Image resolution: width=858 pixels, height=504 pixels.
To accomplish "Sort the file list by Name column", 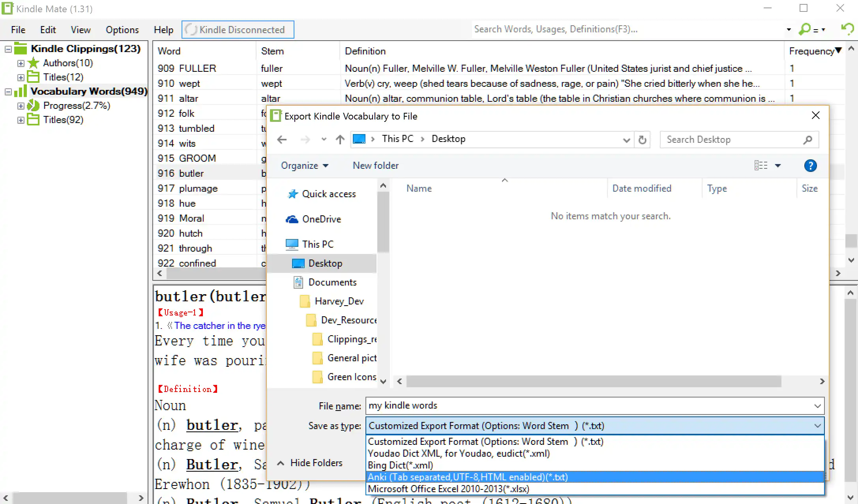I will (419, 189).
